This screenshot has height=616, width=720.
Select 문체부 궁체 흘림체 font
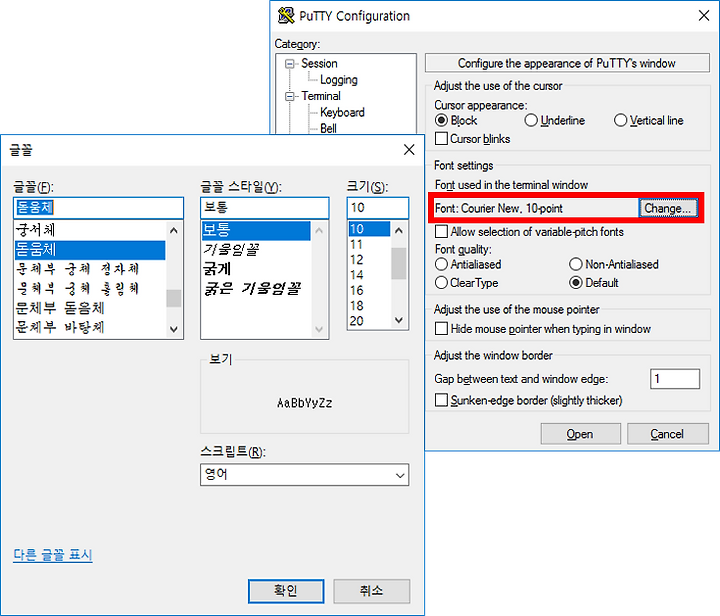[90, 288]
